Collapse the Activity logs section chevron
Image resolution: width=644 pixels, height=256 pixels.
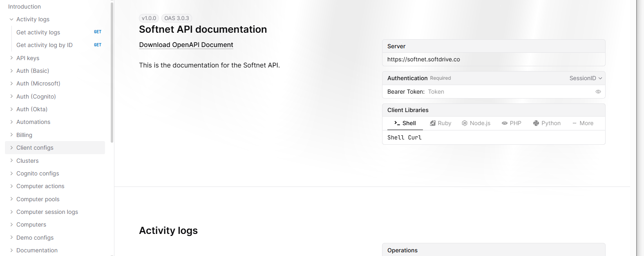11,19
